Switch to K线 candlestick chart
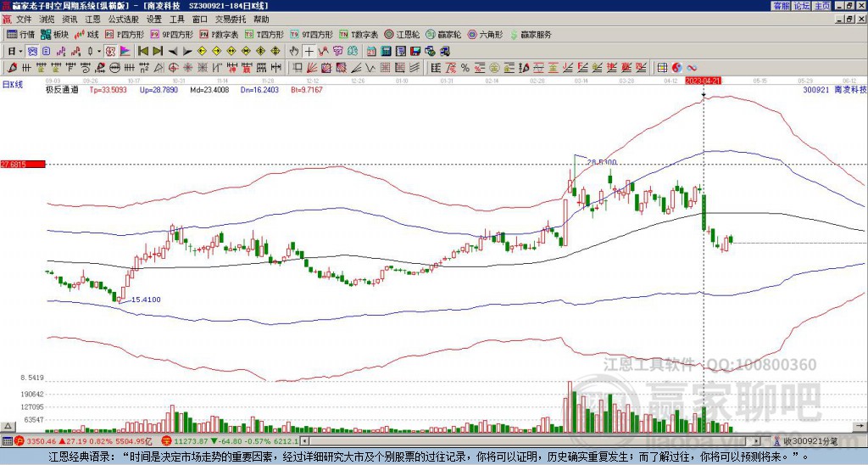Viewport: 868px width, 465px height. 86,34
